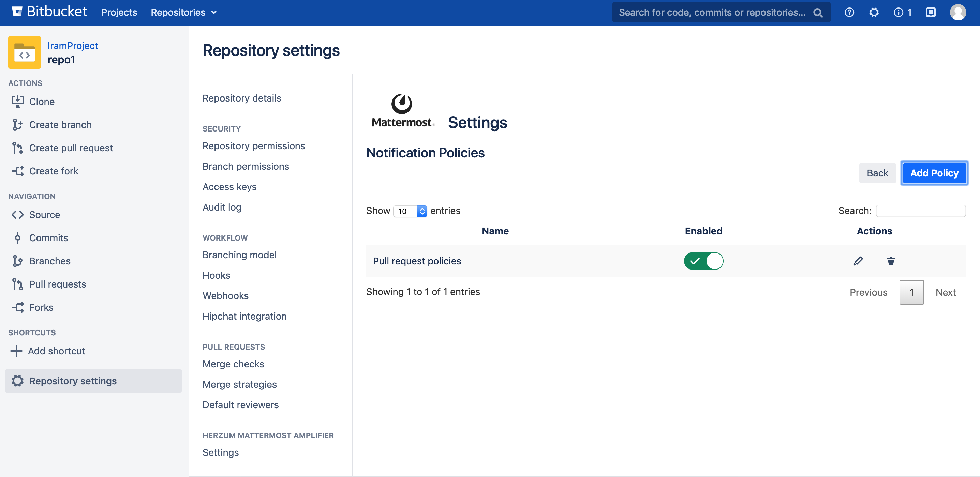
Task: Click the pencil edit icon for Pull request policies
Action: point(858,261)
